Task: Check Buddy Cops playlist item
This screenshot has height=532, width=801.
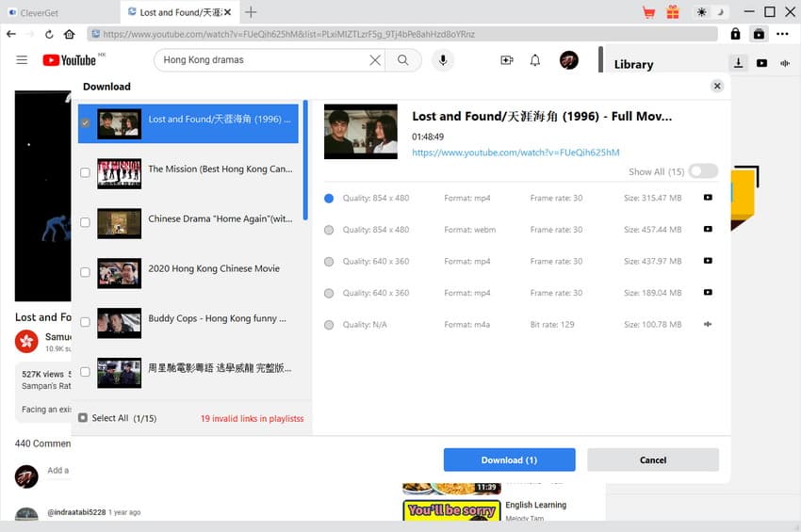Action: pos(86,322)
